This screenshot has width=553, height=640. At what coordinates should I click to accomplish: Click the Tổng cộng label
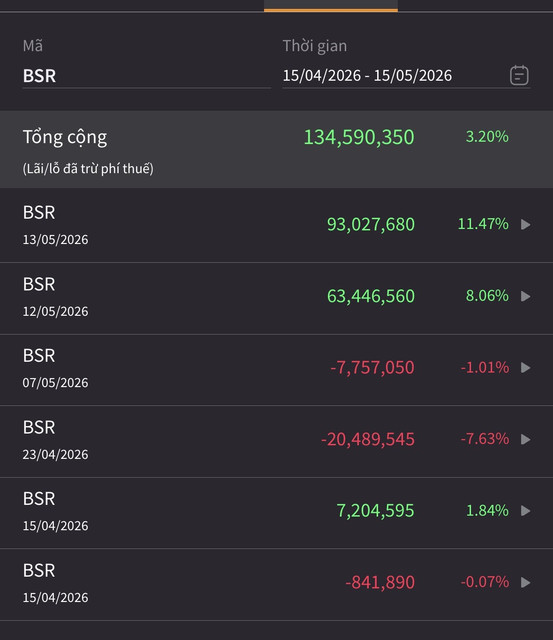65,138
